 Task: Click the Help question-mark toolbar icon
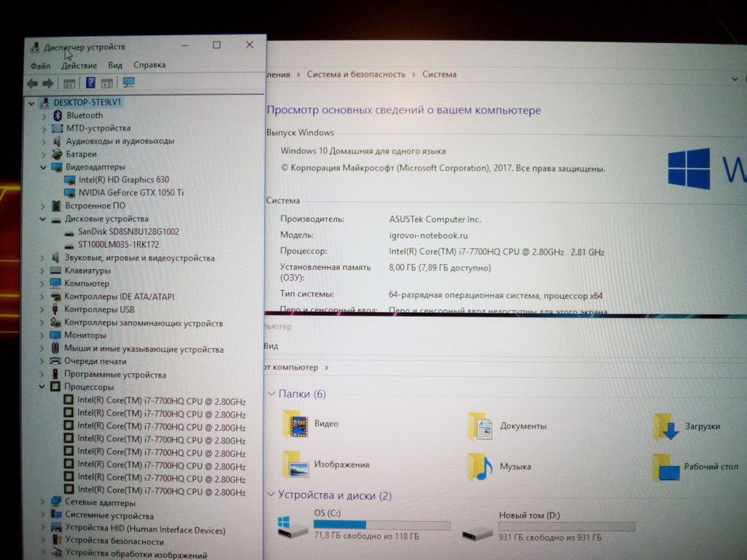90,83
